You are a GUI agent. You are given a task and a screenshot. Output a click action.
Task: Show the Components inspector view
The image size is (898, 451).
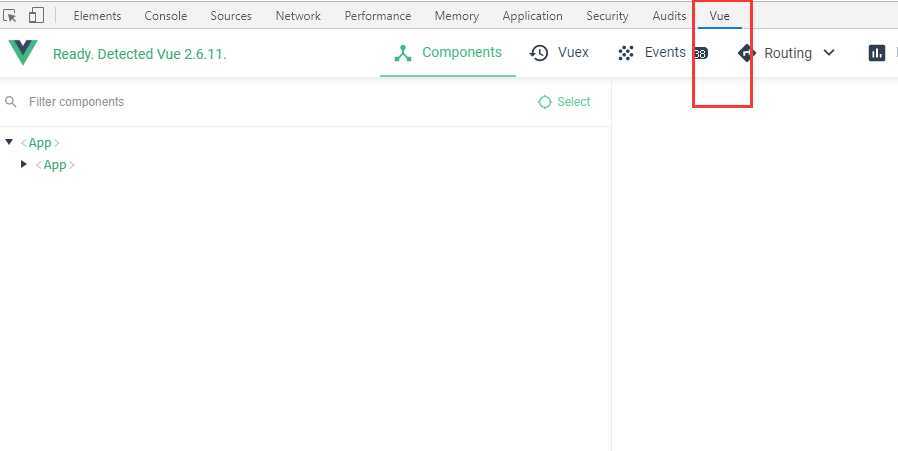click(x=448, y=53)
